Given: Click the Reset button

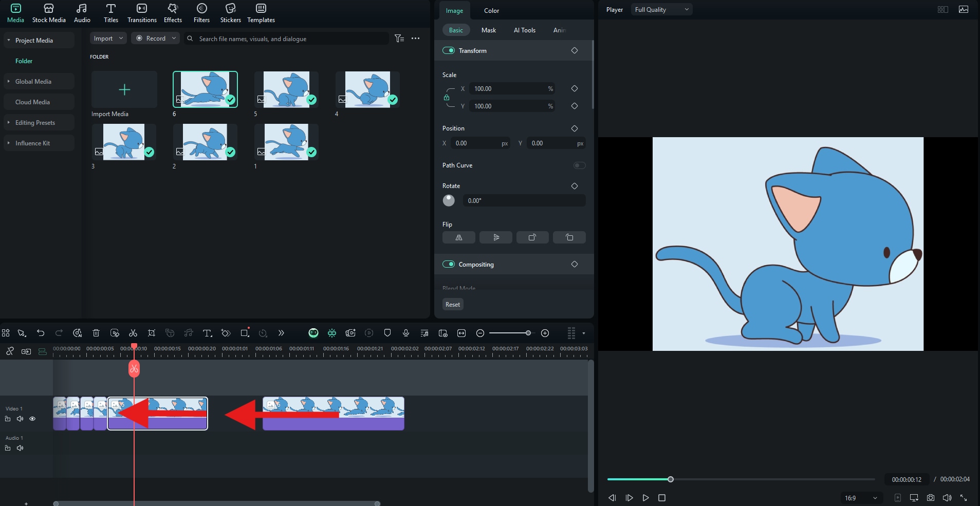Looking at the screenshot, I should [x=453, y=305].
